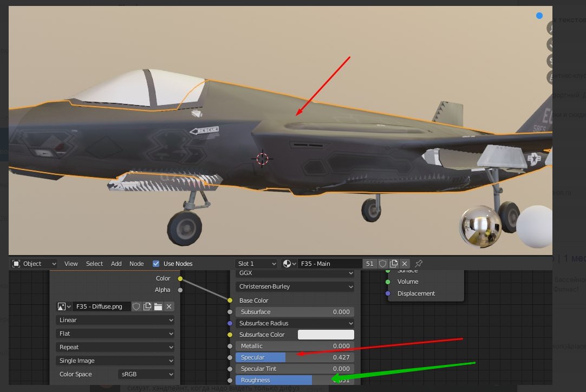Screen dimensions: 586x392
Task: Click the Base Color input socket
Action: pos(230,300)
